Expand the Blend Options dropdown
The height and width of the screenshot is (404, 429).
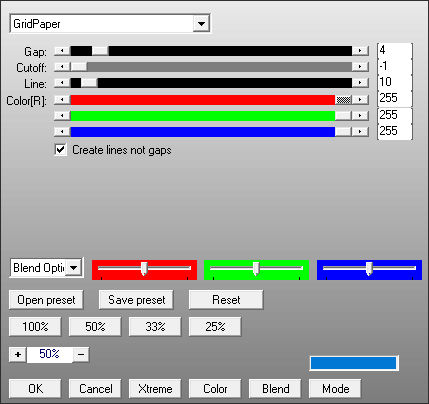click(73, 268)
